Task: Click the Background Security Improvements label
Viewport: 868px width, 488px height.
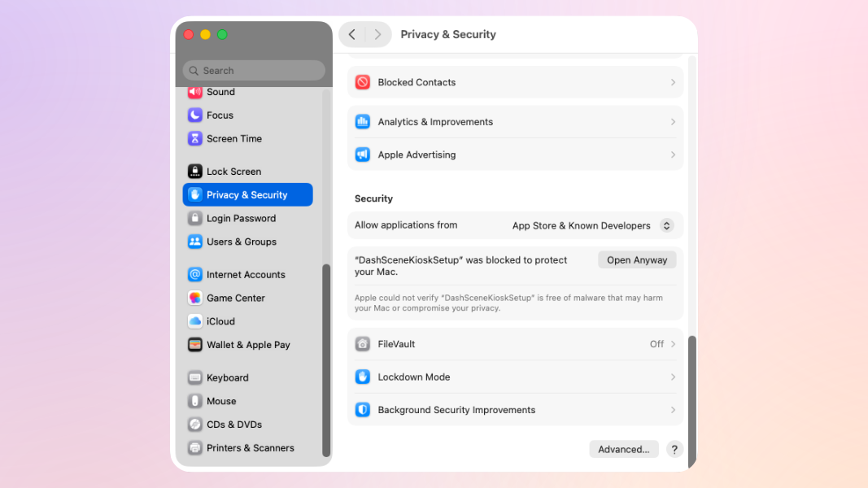Action: (456, 410)
